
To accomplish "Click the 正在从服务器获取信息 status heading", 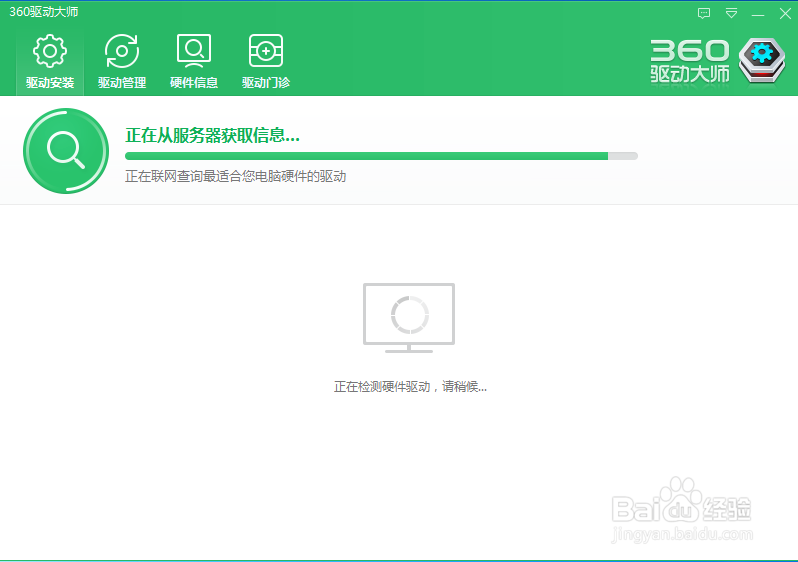I will click(212, 135).
